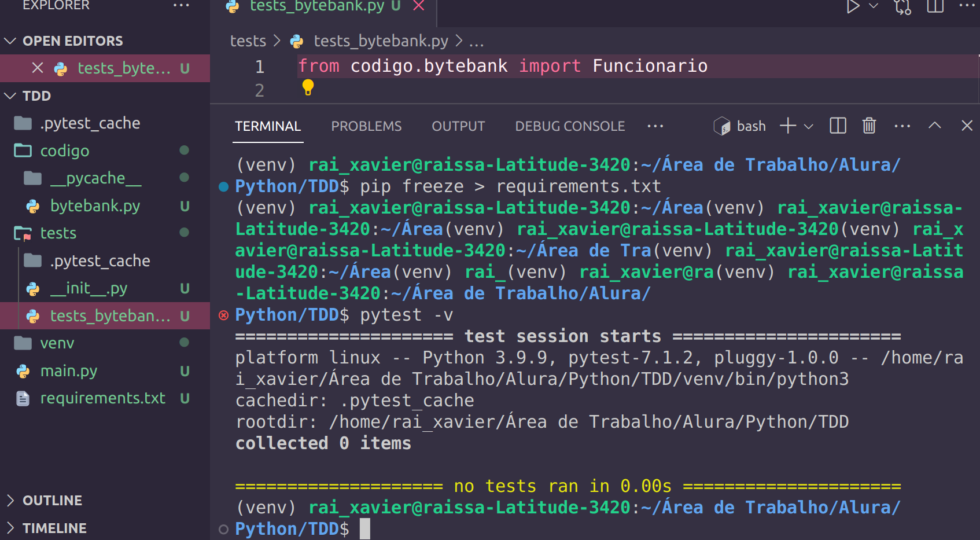Show code actions lightbulb
The height and width of the screenshot is (540, 980).
308,87
